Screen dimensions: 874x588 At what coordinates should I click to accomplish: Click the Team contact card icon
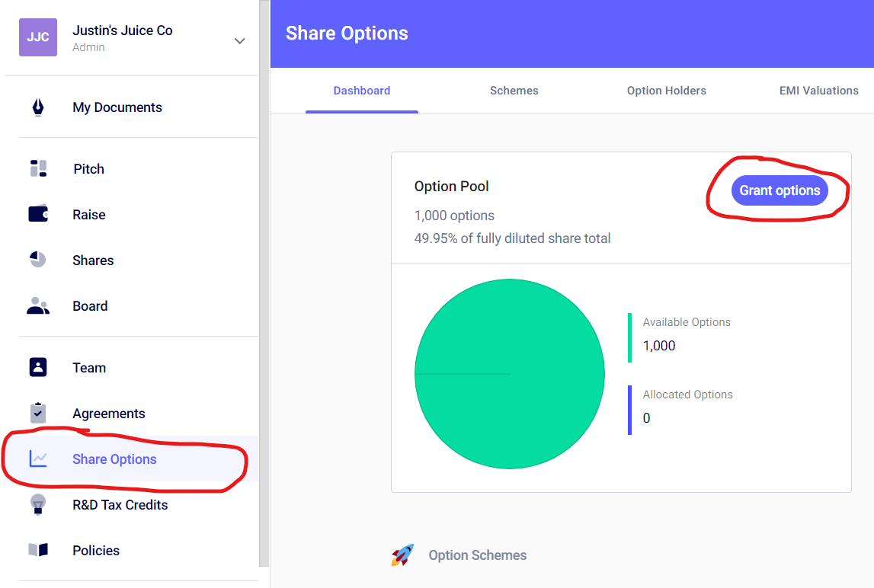[x=38, y=367]
